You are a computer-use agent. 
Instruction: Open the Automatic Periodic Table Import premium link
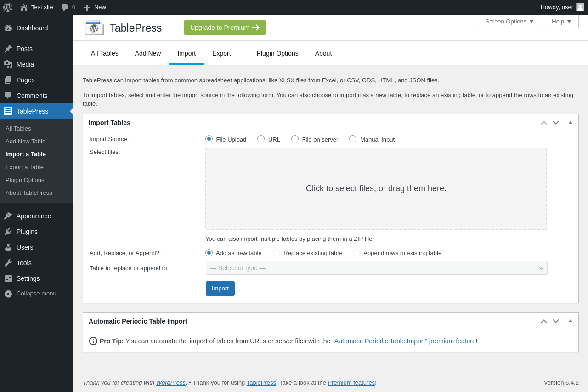click(404, 341)
